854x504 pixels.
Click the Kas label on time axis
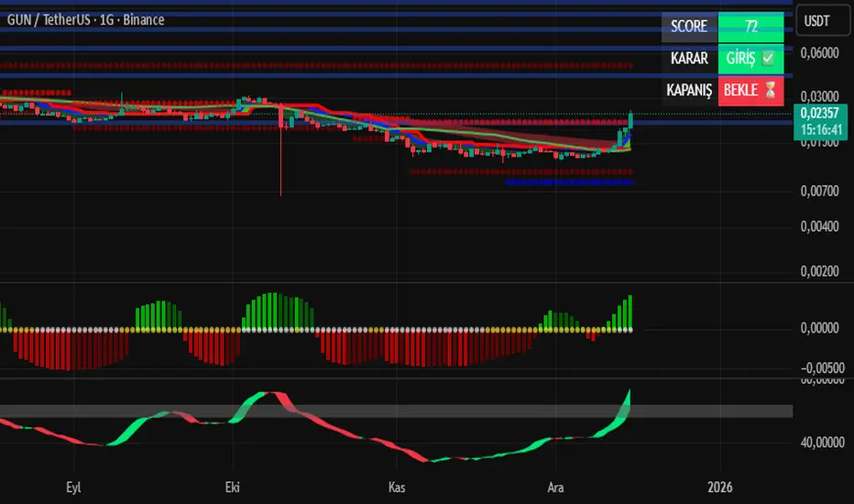coord(398,486)
